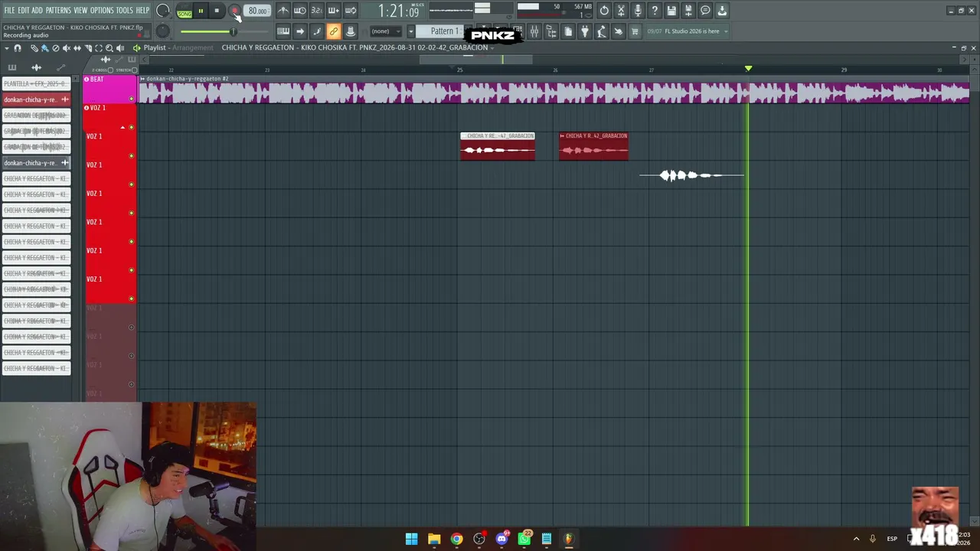The height and width of the screenshot is (551, 980).
Task: Select PLANTILLA - EFX clip in picker
Action: click(37, 83)
